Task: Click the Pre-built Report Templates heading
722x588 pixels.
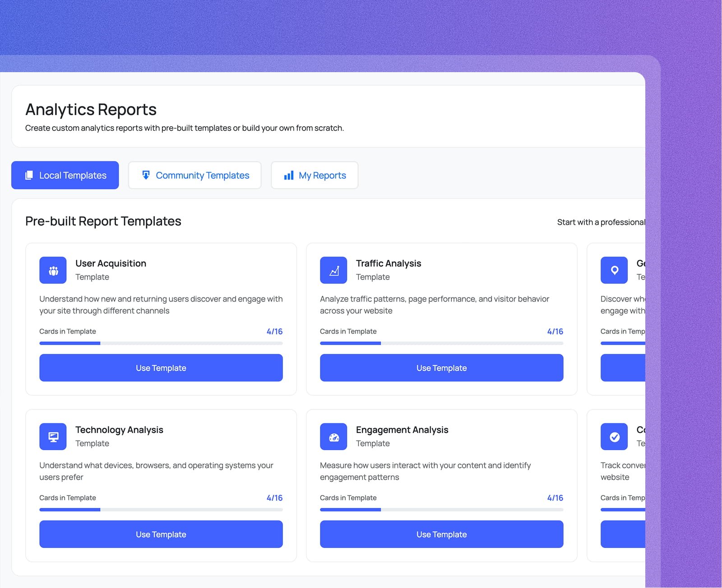Action: pos(103,221)
